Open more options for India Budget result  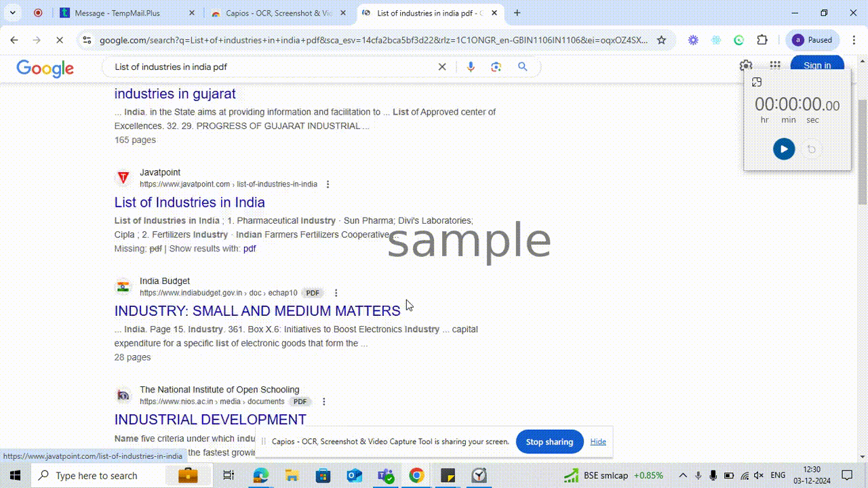(336, 293)
